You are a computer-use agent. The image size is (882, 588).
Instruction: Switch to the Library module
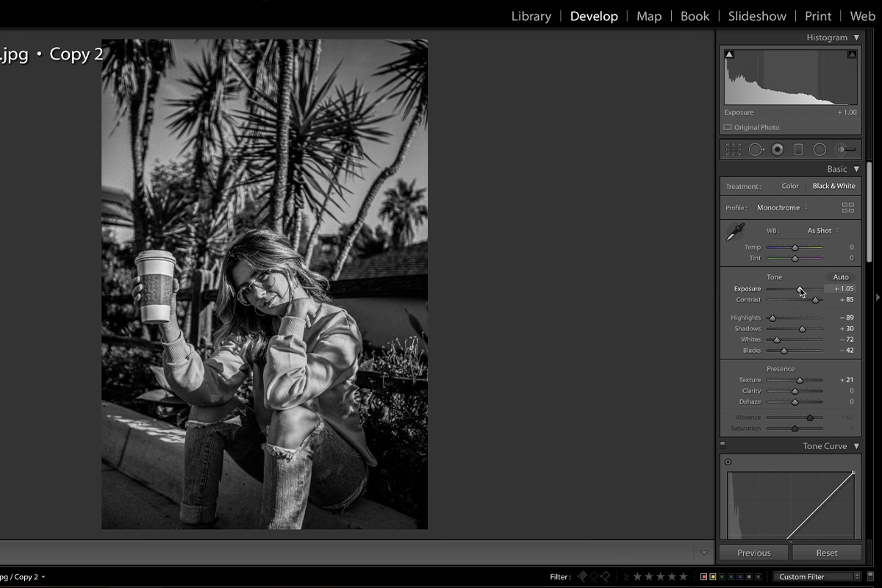531,16
